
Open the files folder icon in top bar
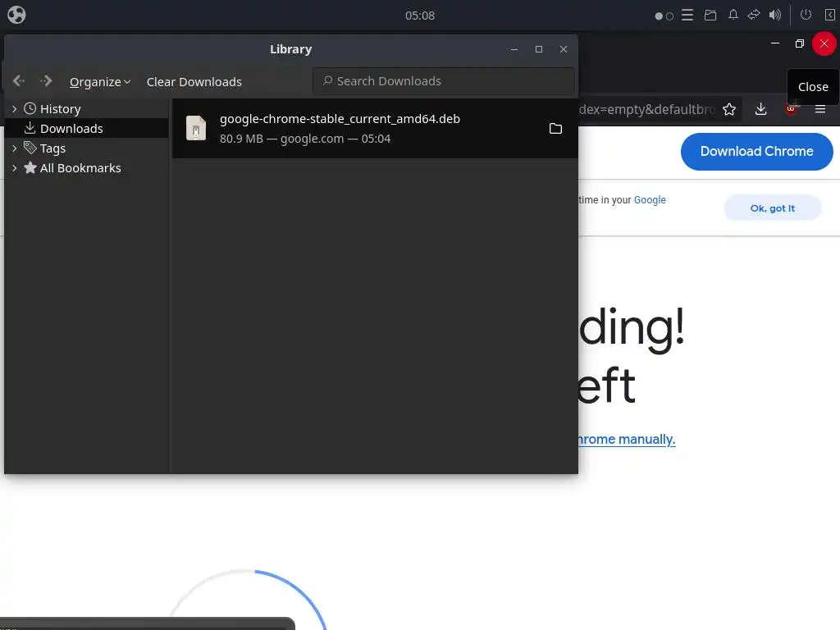(x=710, y=15)
